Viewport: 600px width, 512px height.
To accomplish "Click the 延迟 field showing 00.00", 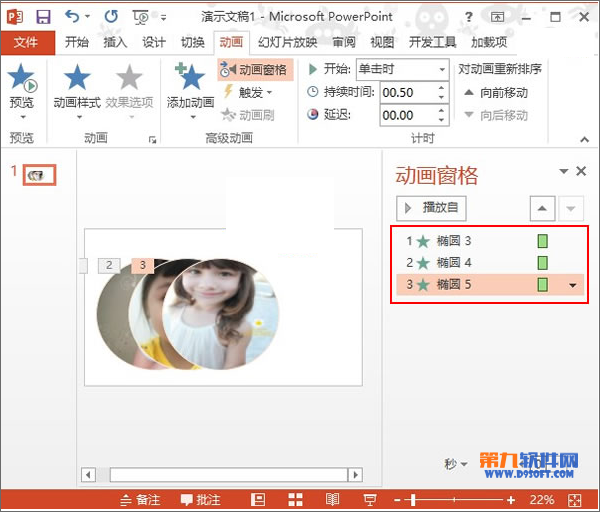I will click(408, 115).
